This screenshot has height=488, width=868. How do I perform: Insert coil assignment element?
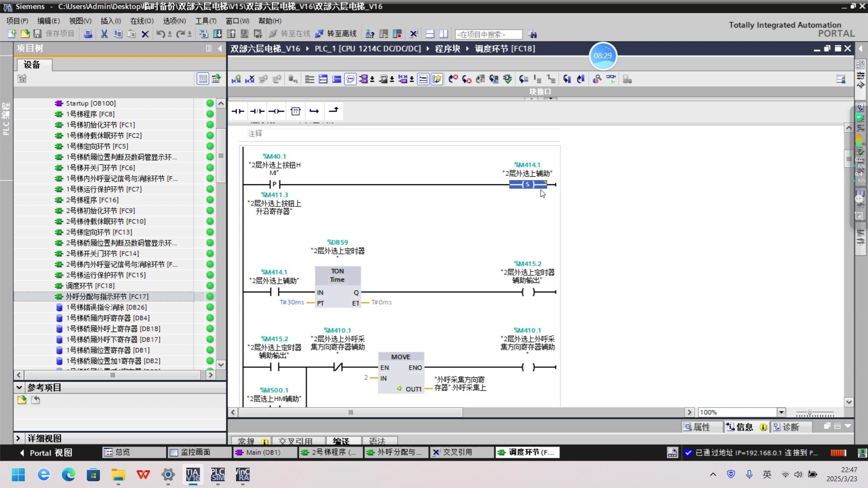pos(276,111)
